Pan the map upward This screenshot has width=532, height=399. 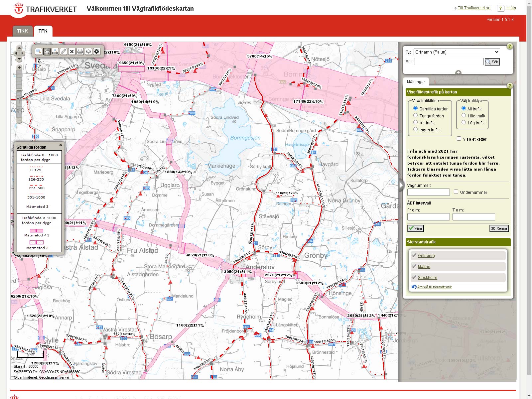(x=19, y=48)
